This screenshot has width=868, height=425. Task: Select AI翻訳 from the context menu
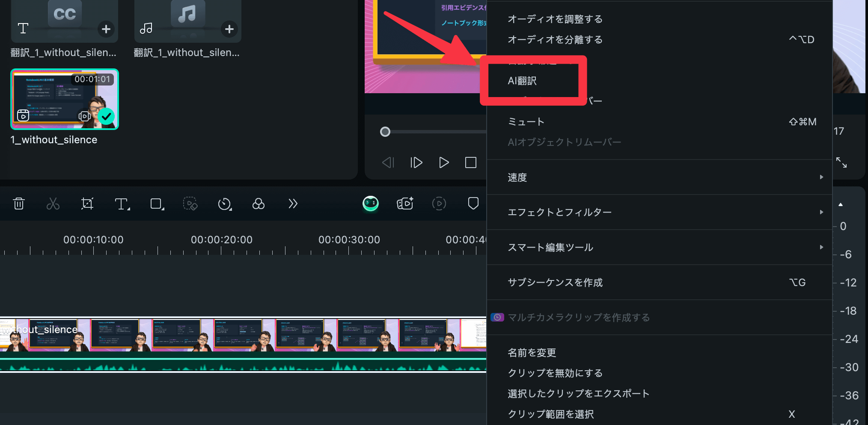522,81
